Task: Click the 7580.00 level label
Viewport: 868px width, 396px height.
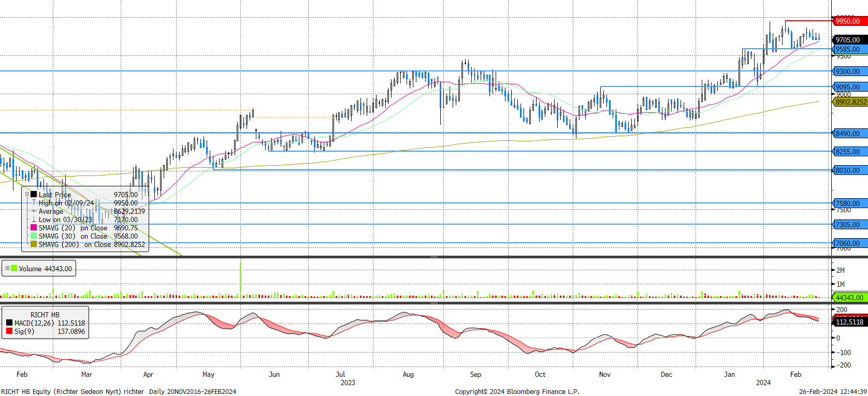Action: click(x=850, y=203)
